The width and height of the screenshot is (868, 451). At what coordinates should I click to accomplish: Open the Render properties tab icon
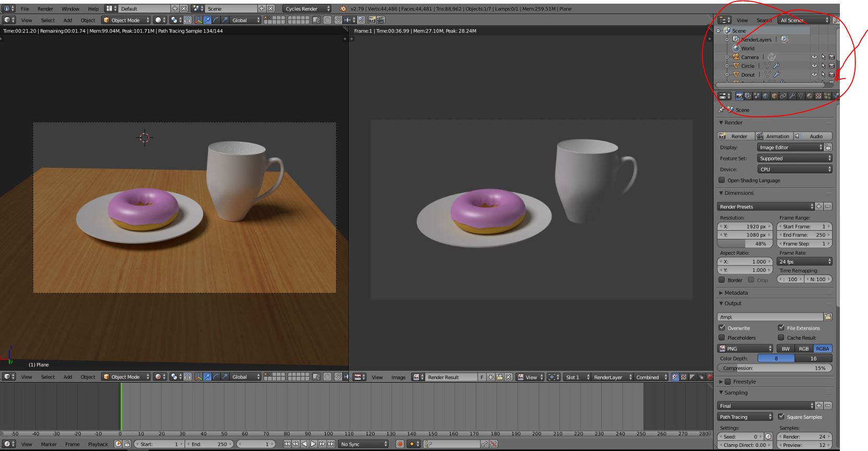[x=739, y=96]
